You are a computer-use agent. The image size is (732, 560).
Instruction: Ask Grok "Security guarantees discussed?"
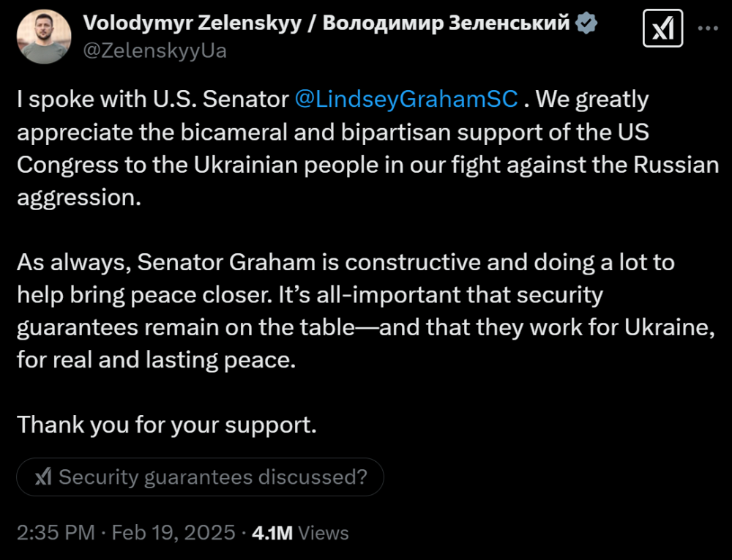[212, 477]
